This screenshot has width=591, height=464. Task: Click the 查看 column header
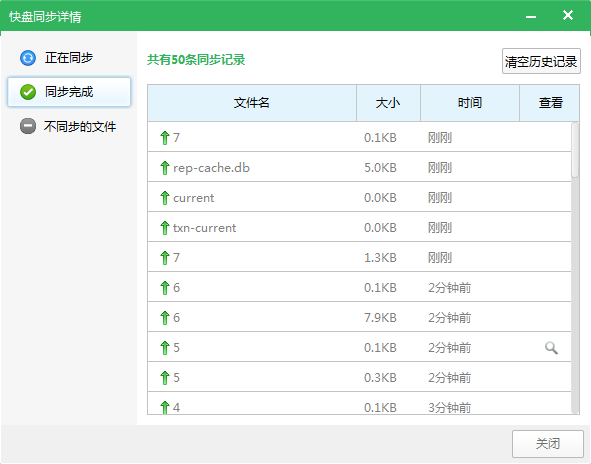550,103
